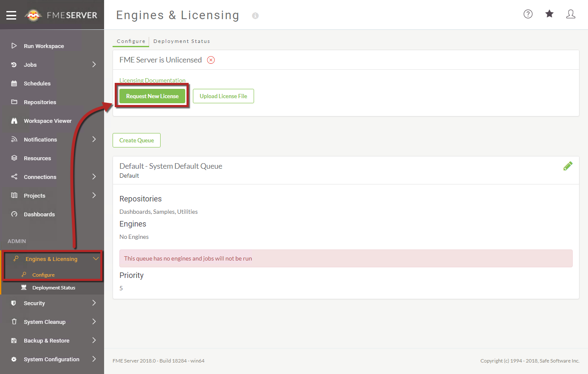588x374 pixels.
Task: Switch to the Configure tab
Action: point(131,41)
